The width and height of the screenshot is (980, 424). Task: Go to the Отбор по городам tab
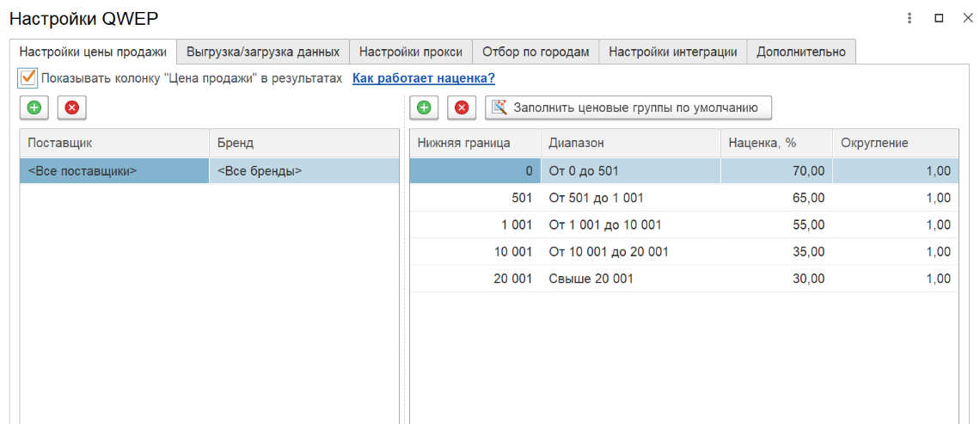tap(536, 52)
